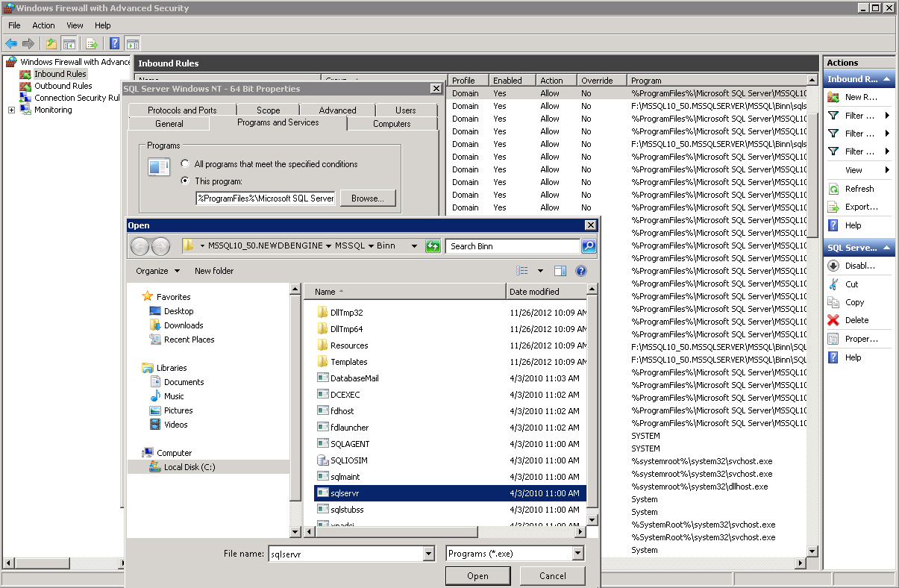Switch to the Computers tab
The width and height of the screenshot is (899, 588).
tap(392, 124)
